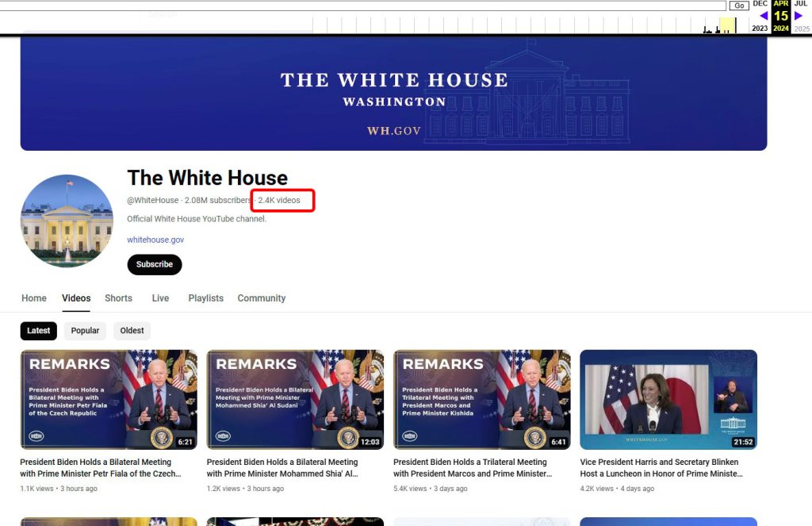Jump to 2023 captures
This screenshot has width=812, height=526.
click(760, 29)
